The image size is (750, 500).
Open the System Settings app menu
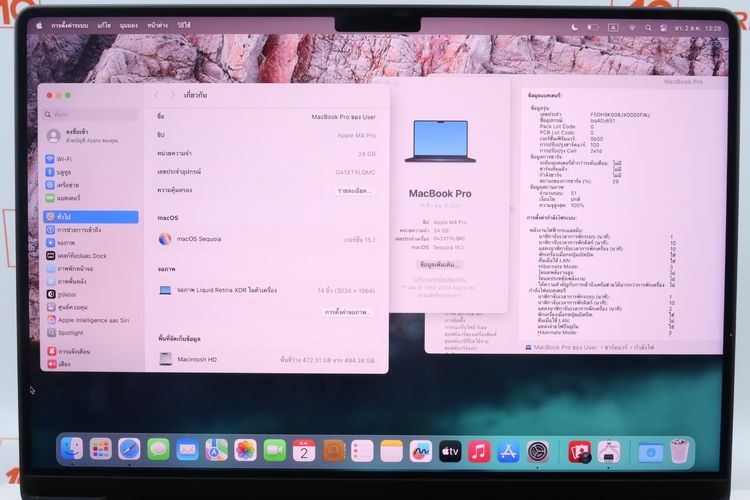click(x=70, y=25)
